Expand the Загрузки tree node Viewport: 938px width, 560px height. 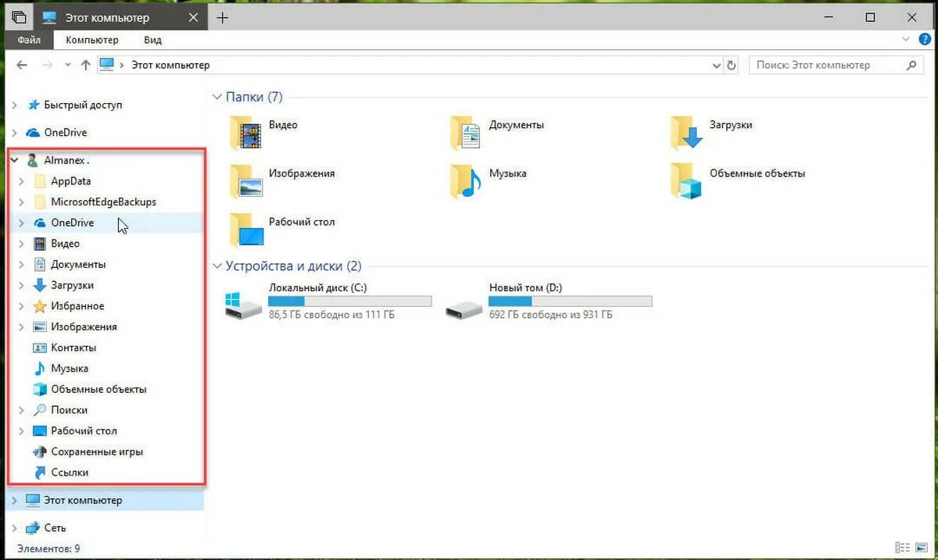[22, 285]
